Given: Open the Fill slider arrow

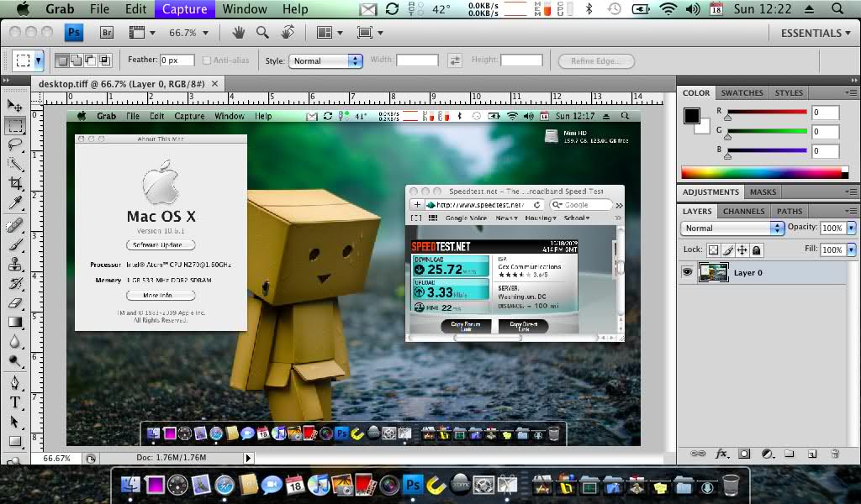Looking at the screenshot, I should (x=851, y=249).
